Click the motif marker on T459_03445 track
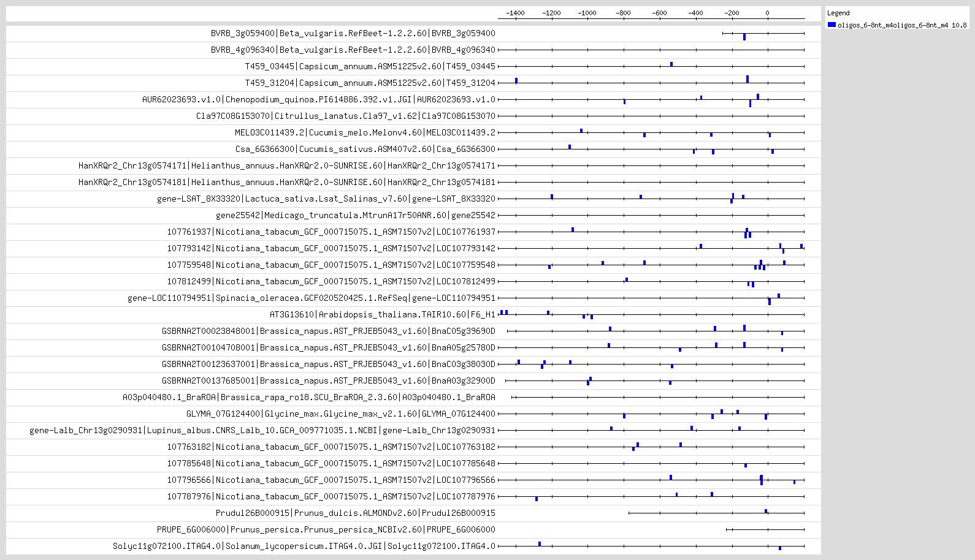Viewport: 975px width, 560px height. point(671,64)
